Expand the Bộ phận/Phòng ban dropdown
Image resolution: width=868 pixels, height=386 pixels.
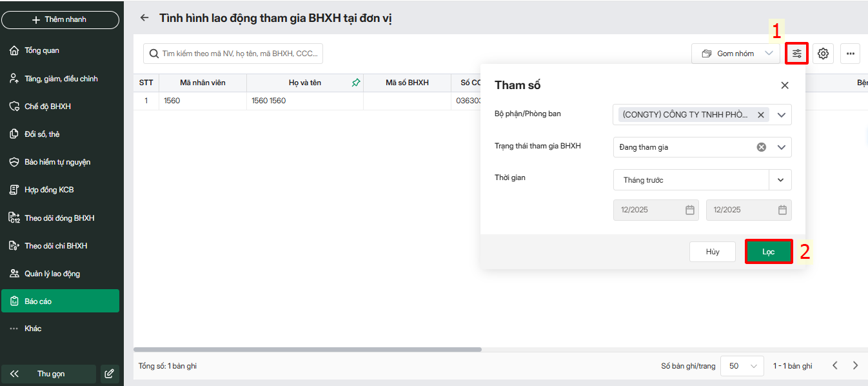point(782,115)
